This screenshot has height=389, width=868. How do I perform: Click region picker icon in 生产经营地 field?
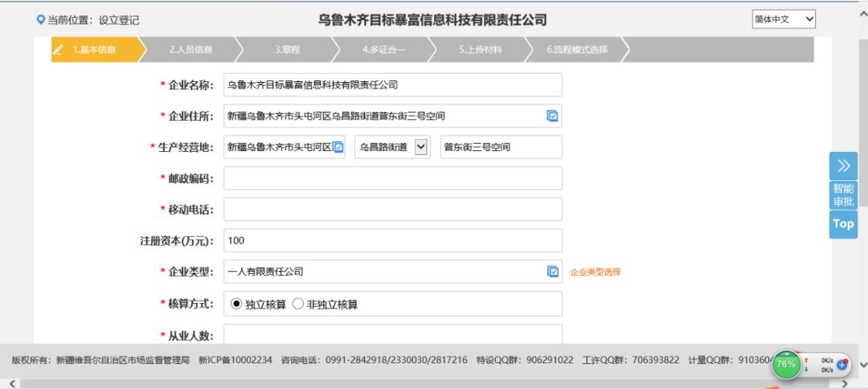[338, 147]
